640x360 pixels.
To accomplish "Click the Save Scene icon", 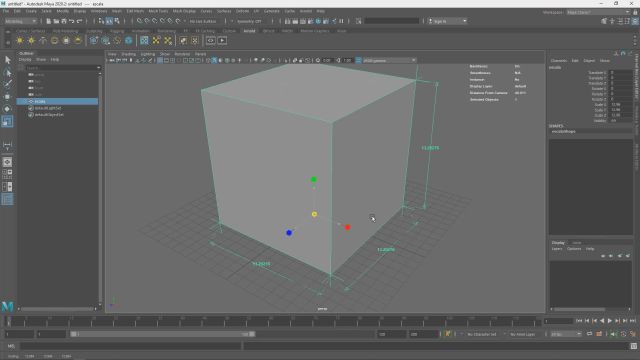I will coord(64,21).
